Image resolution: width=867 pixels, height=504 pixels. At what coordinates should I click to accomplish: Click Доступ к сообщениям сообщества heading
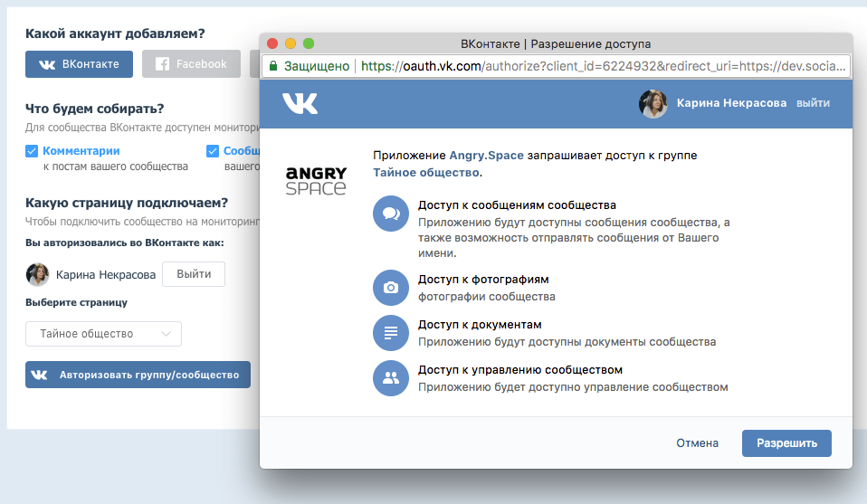pos(517,205)
